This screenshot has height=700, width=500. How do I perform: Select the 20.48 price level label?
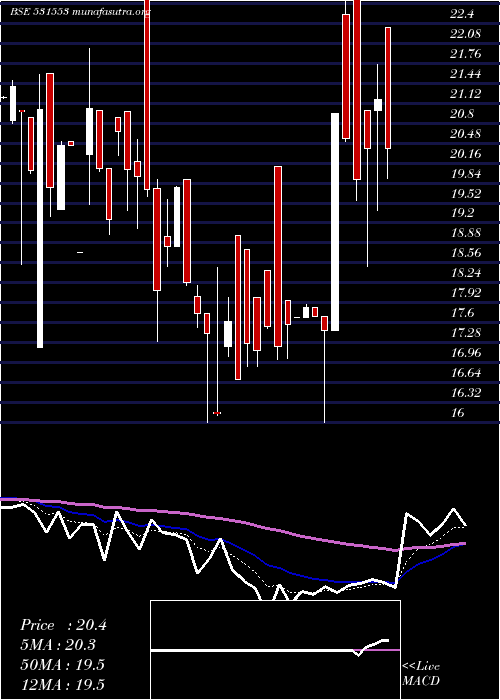point(466,133)
